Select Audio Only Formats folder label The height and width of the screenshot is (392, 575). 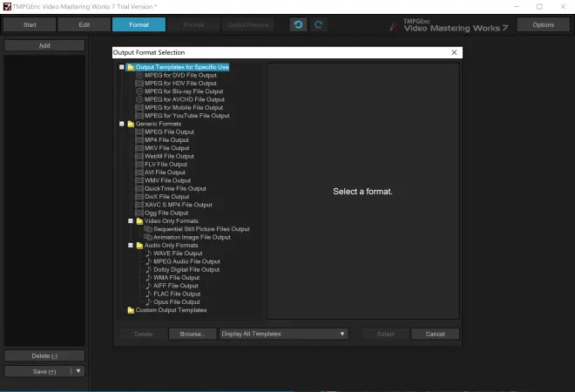[172, 245]
